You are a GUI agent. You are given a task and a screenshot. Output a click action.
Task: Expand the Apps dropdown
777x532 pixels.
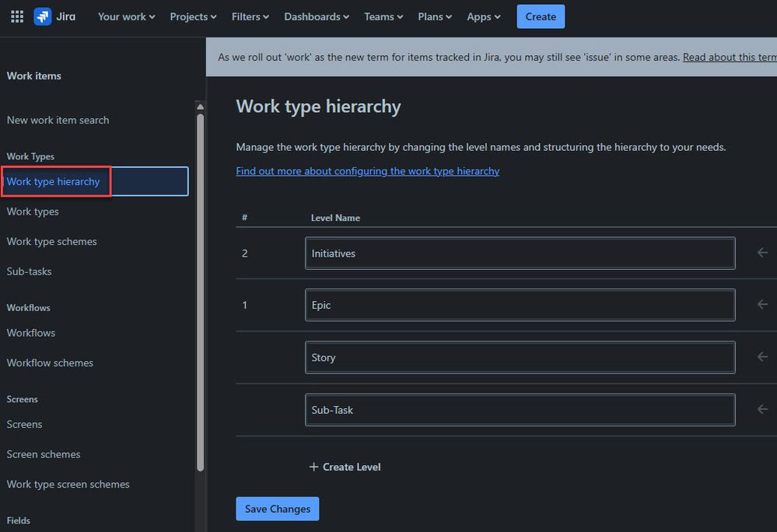pyautogui.click(x=484, y=16)
